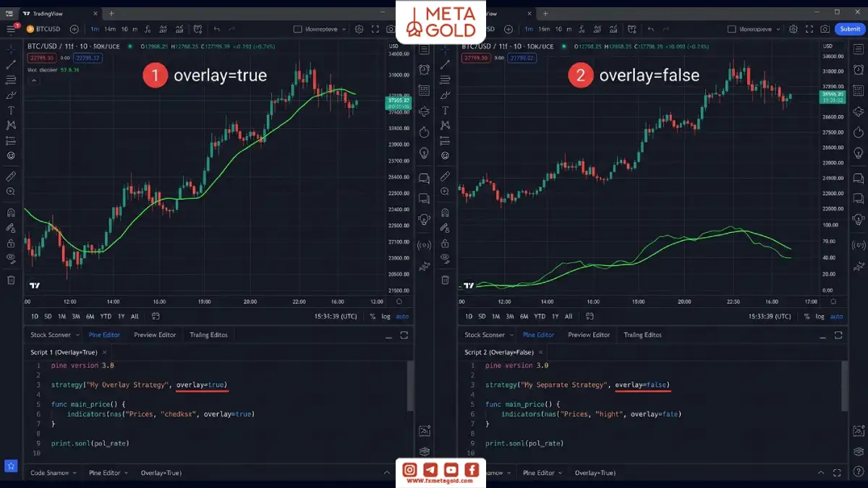This screenshot has height=488, width=868.
Task: Collapse the legend chevron under left chart title
Action: point(33,80)
